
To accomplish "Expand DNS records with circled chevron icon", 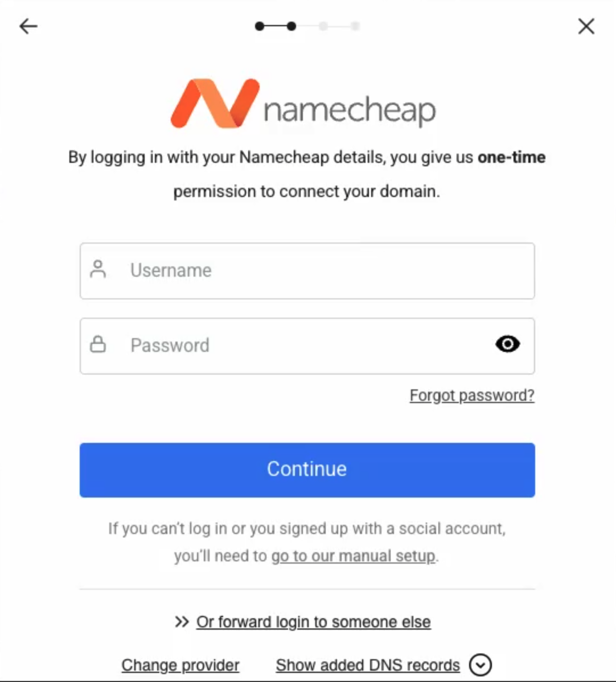I will coord(481,665).
